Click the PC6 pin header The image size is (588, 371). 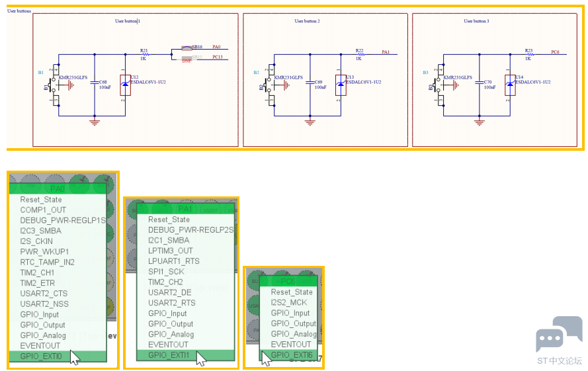(289, 281)
